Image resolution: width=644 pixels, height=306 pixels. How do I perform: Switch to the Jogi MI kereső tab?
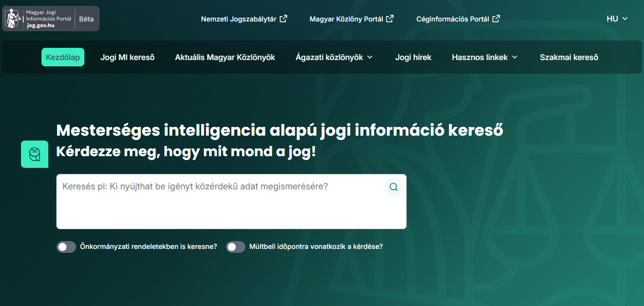point(127,57)
